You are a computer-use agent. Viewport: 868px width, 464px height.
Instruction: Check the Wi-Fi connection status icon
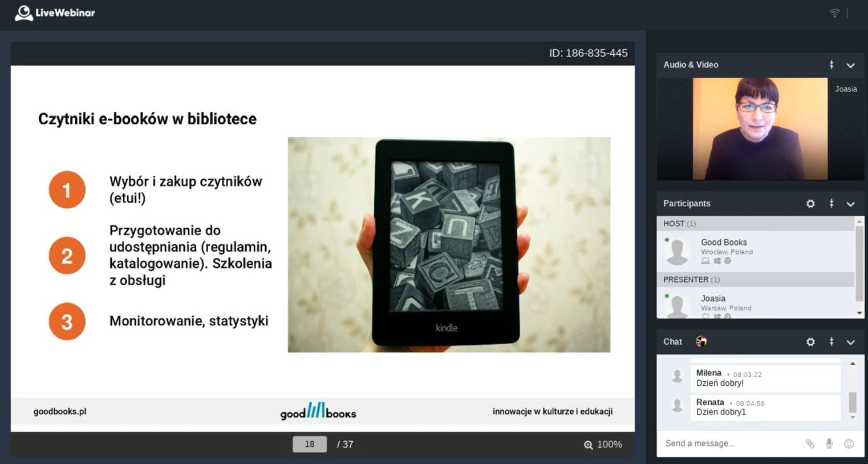(835, 13)
